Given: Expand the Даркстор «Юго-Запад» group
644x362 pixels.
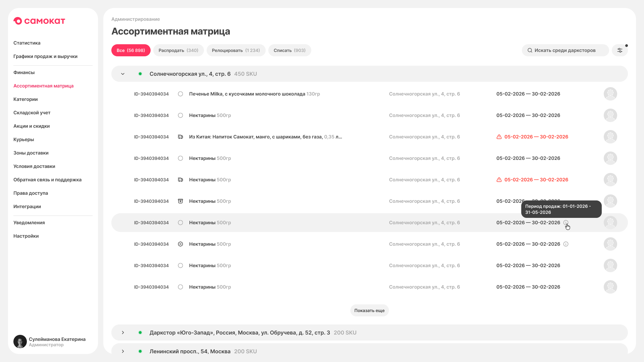Looking at the screenshot, I should click(x=123, y=333).
